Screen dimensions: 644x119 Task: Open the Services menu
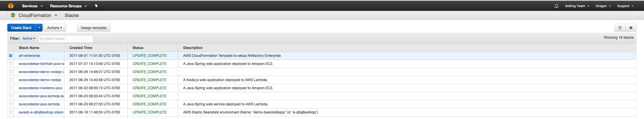32,6
